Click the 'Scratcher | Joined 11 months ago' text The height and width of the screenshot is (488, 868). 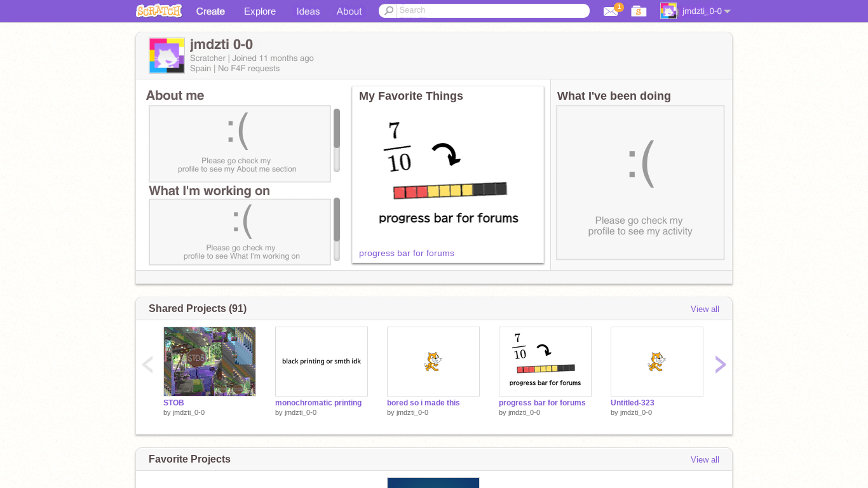pos(252,58)
